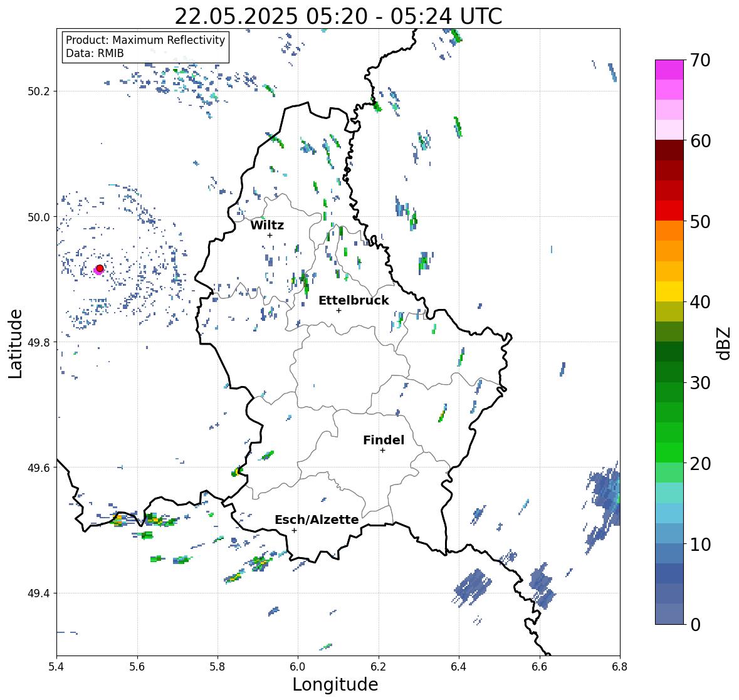This screenshot has height=700, width=739.
Task: Click the 50 tick on colorbar
Action: [x=700, y=221]
